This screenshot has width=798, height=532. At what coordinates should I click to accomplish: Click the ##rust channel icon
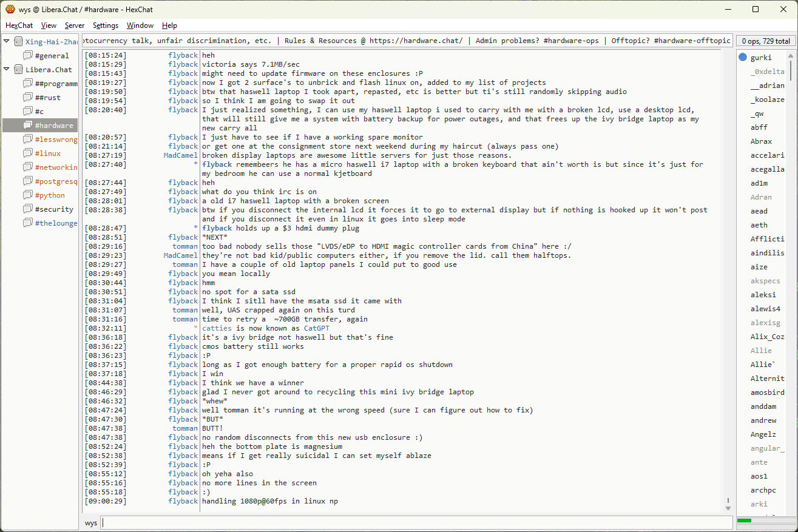point(28,98)
